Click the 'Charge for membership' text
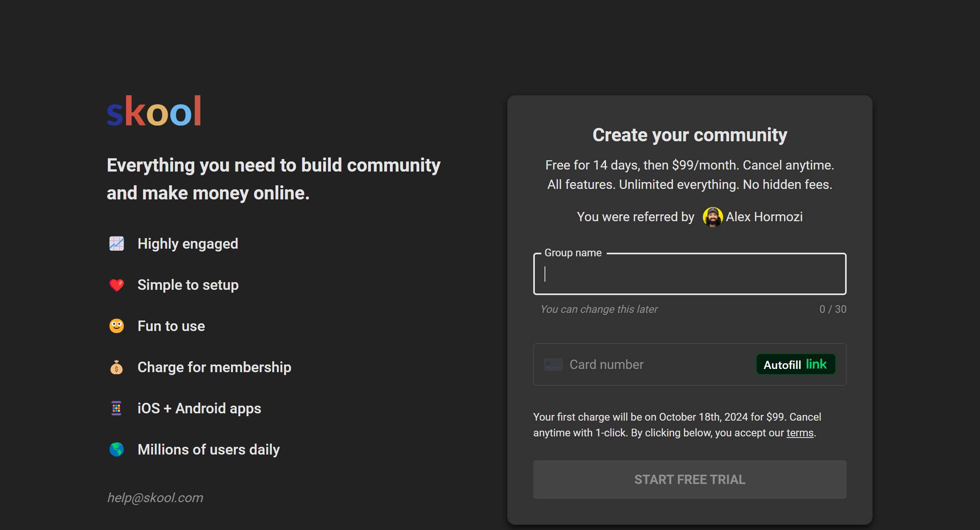The image size is (980, 530). coord(215,367)
